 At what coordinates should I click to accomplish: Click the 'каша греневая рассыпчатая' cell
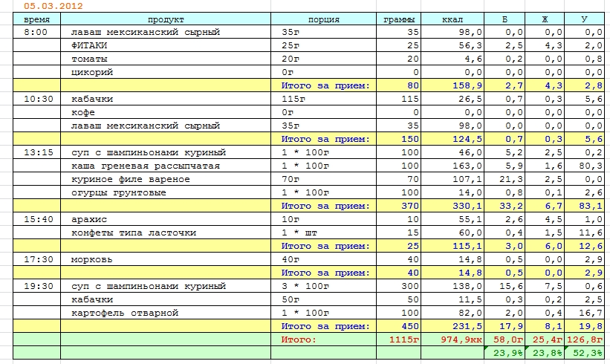tap(165, 166)
